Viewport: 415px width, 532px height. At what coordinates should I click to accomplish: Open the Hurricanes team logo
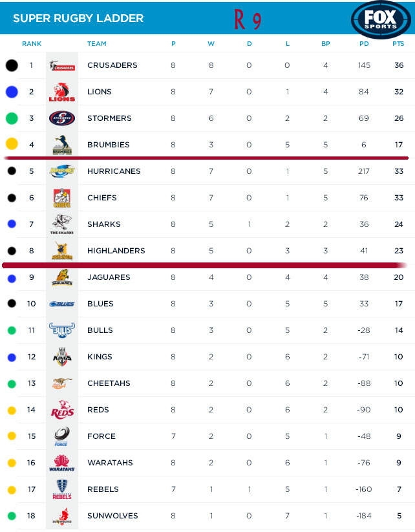(x=62, y=171)
